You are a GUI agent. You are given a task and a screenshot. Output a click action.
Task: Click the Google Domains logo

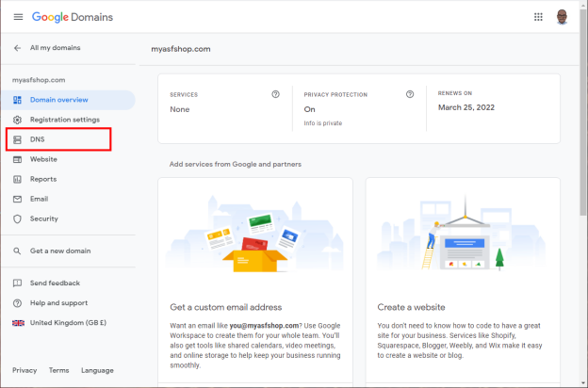click(x=73, y=17)
